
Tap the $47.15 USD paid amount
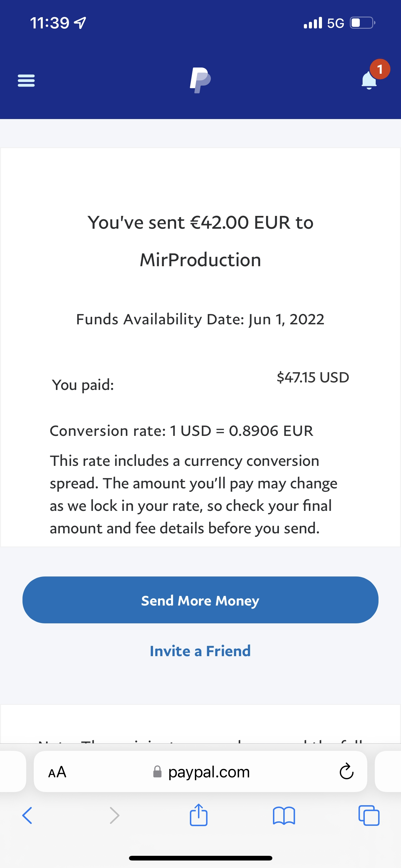(x=313, y=377)
